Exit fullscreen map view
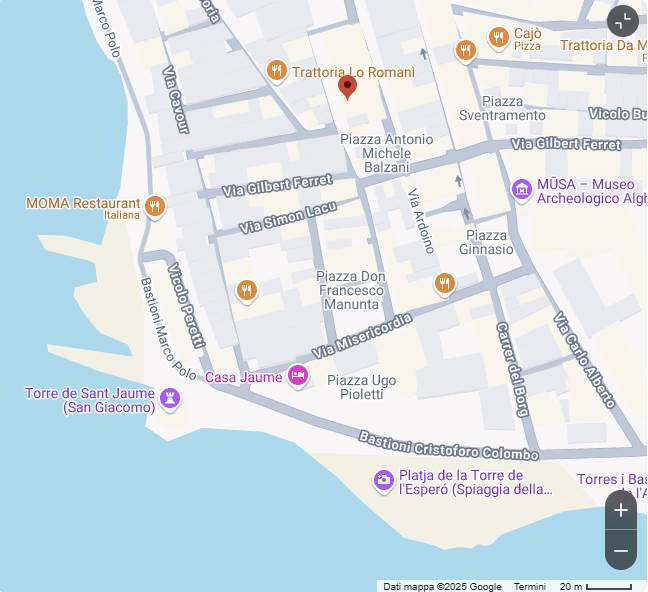The width and height of the screenshot is (648, 592). (623, 21)
